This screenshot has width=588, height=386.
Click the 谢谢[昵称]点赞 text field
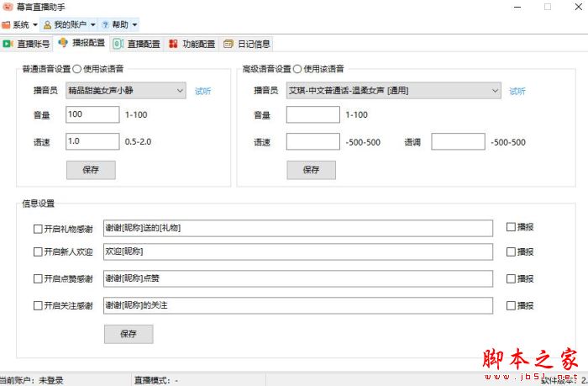pyautogui.click(x=298, y=278)
